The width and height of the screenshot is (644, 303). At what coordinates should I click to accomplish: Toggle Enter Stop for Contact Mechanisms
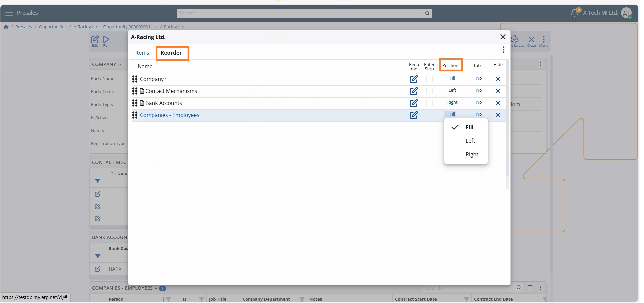pyautogui.click(x=429, y=91)
